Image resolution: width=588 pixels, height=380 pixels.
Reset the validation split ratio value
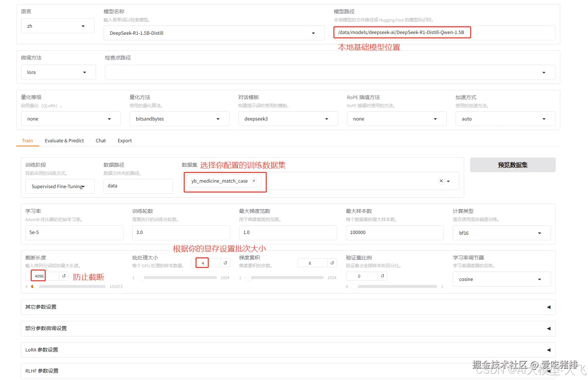click(383, 276)
